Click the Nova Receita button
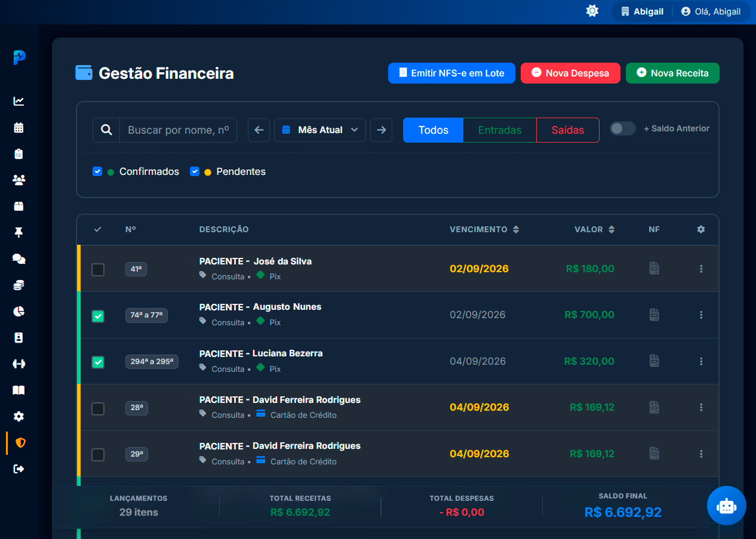Screen dimensions: 756x539 (672, 73)
